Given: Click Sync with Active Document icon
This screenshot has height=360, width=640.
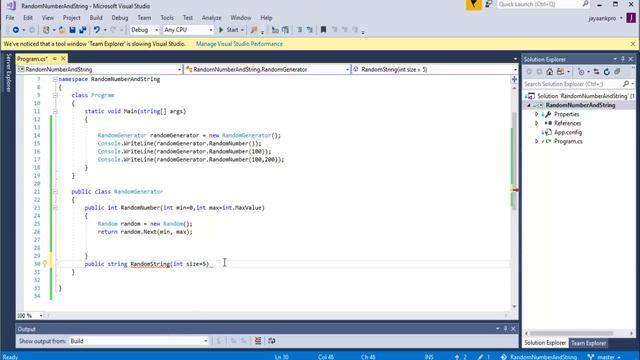Looking at the screenshot, I should coord(596,72).
